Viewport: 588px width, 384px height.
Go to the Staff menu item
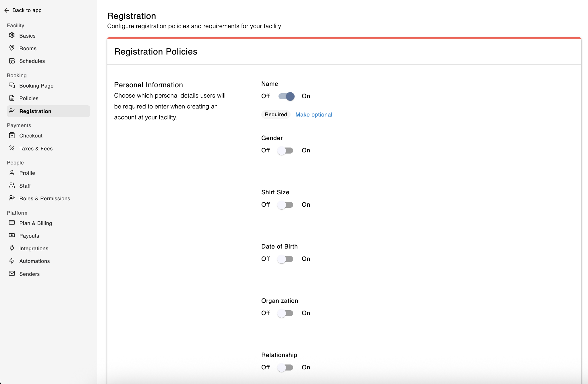point(25,186)
